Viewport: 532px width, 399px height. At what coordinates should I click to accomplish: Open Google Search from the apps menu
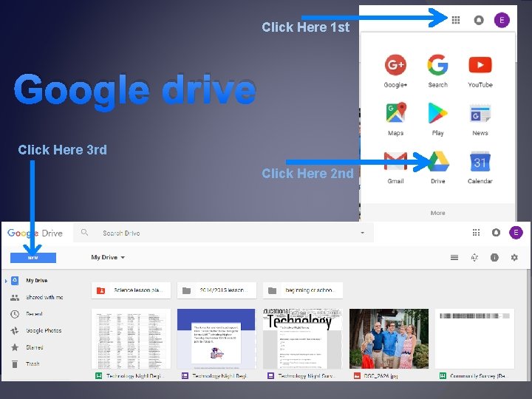(x=437, y=71)
